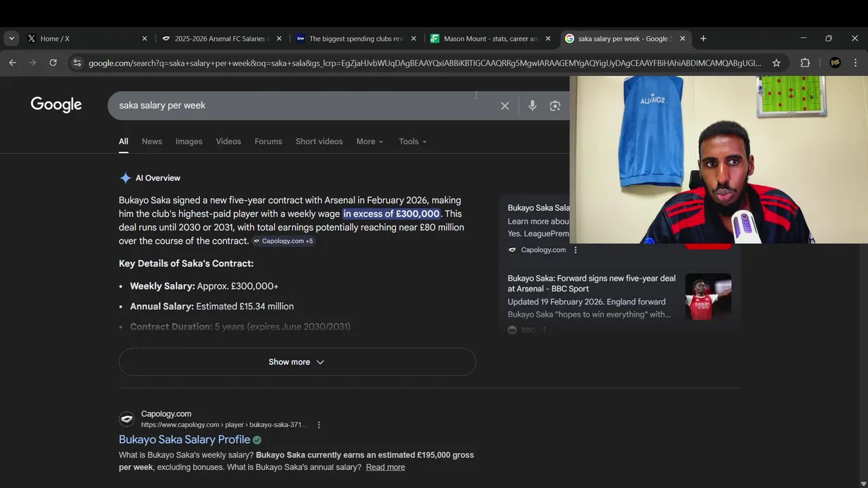Open the browser profile avatar
The width and height of the screenshot is (868, 488).
[835, 63]
